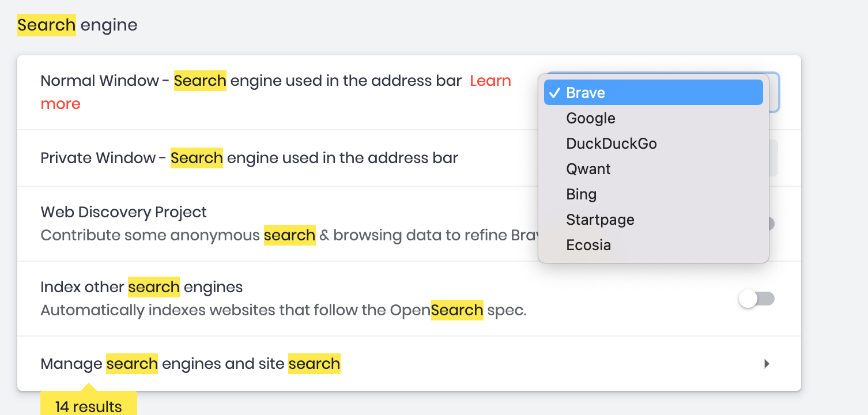Image resolution: width=868 pixels, height=415 pixels.
Task: Click the checkmark beside Brave
Action: [x=555, y=92]
